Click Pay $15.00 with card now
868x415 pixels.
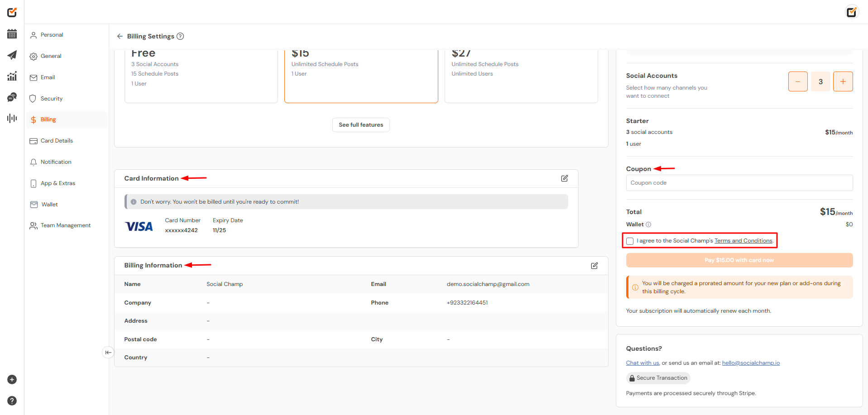click(x=739, y=260)
